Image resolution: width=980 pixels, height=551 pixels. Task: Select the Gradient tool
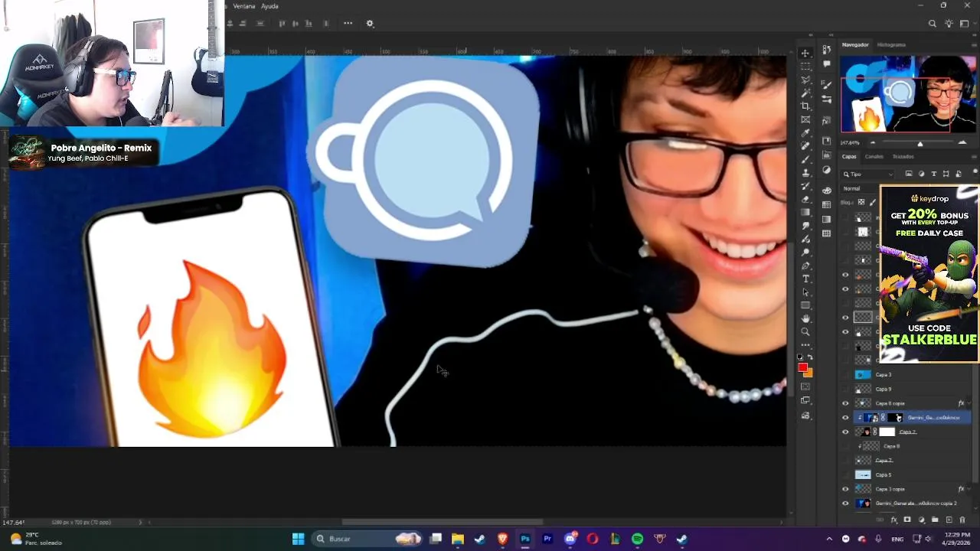tap(805, 213)
